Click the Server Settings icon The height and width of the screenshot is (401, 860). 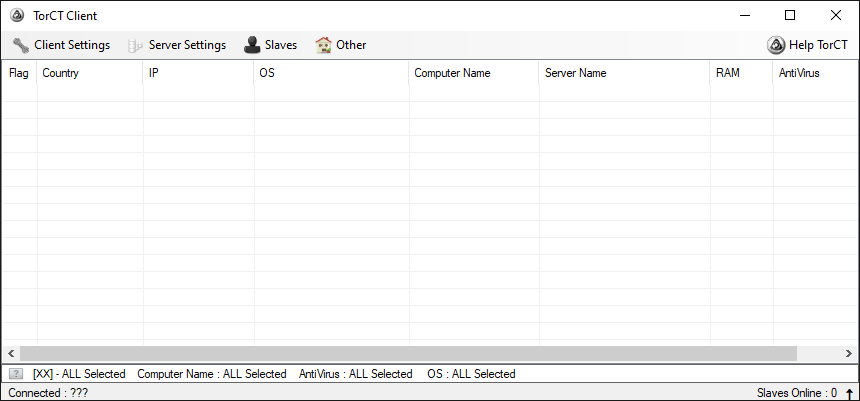pyautogui.click(x=135, y=45)
